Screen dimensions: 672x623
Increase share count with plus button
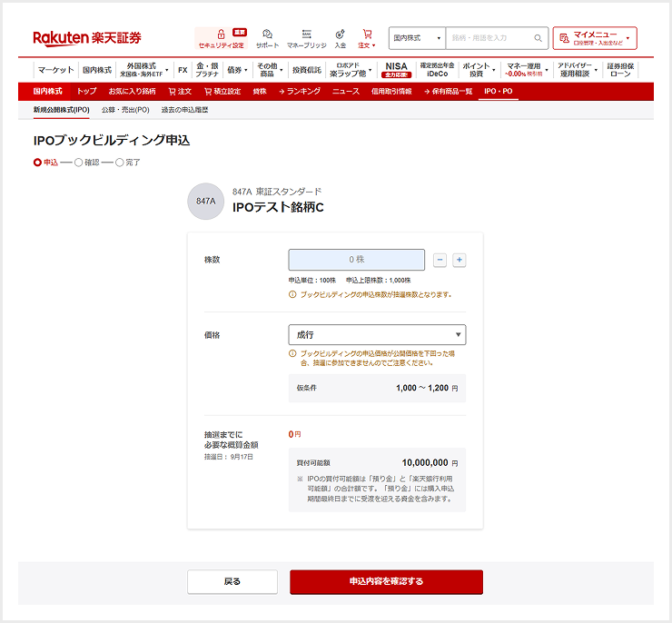[x=460, y=260]
